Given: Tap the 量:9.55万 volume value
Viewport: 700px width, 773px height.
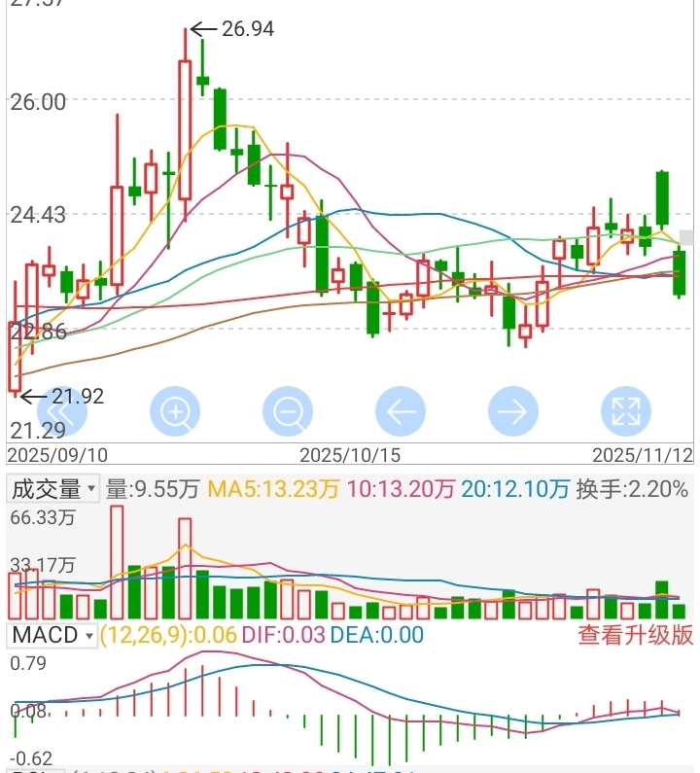Looking at the screenshot, I should click(153, 489).
